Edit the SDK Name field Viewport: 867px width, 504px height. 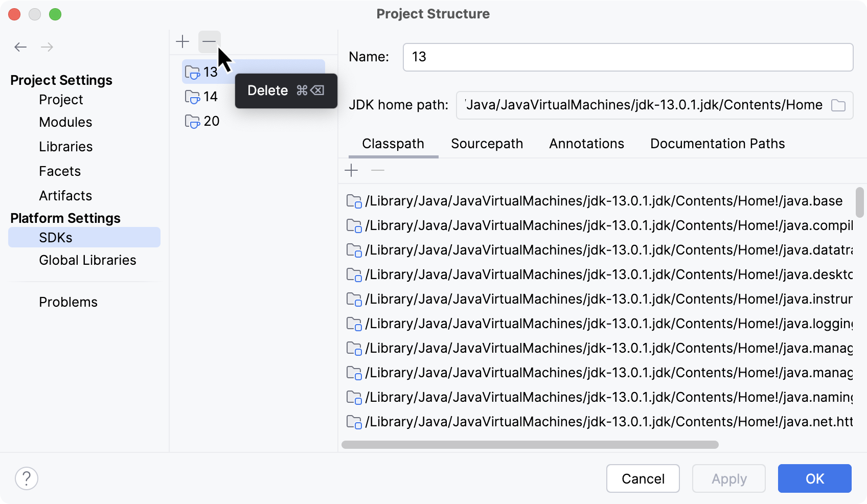point(628,57)
